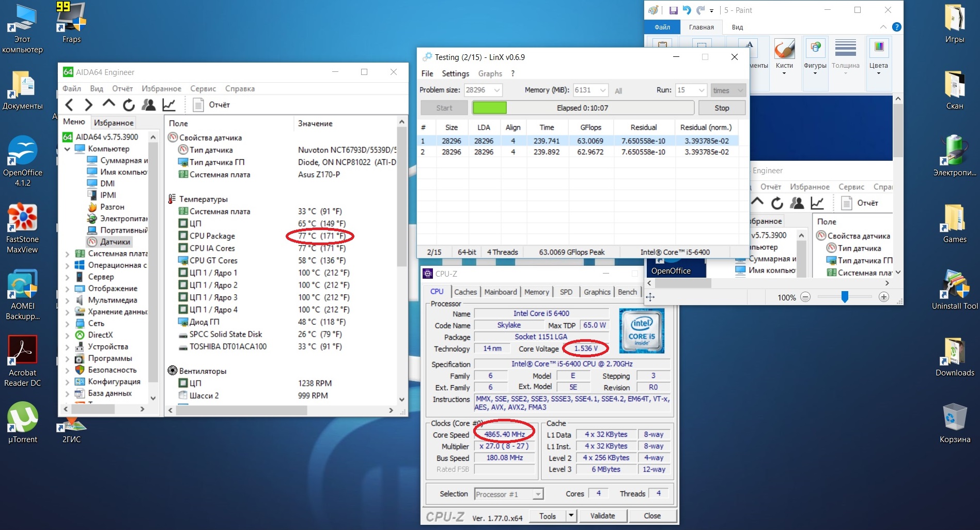Switch to the Memory tab in CPU-Z
The width and height of the screenshot is (980, 530).
pos(536,292)
